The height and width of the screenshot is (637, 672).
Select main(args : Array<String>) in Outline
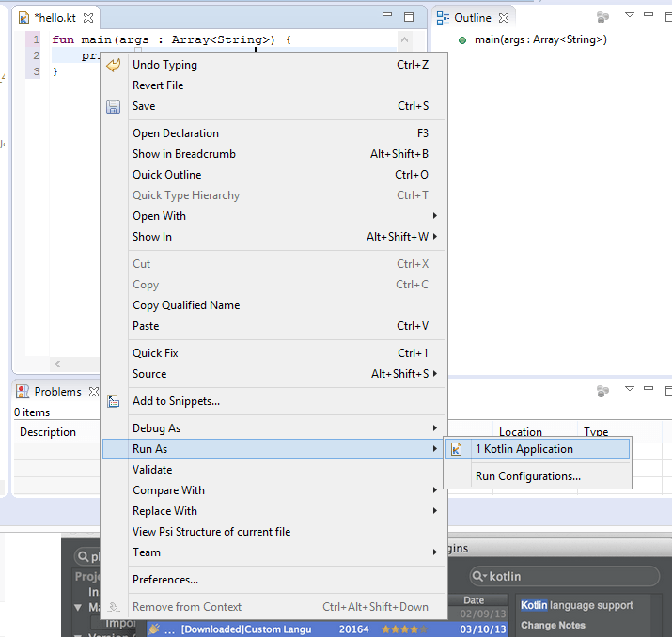540,39
